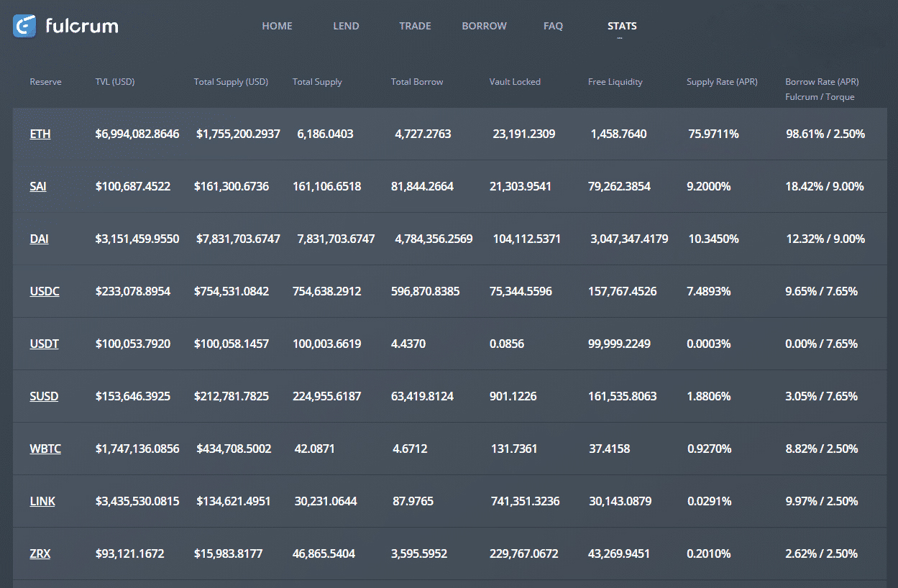
Task: Select USDT total supply 100,003.6619
Action: [327, 344]
